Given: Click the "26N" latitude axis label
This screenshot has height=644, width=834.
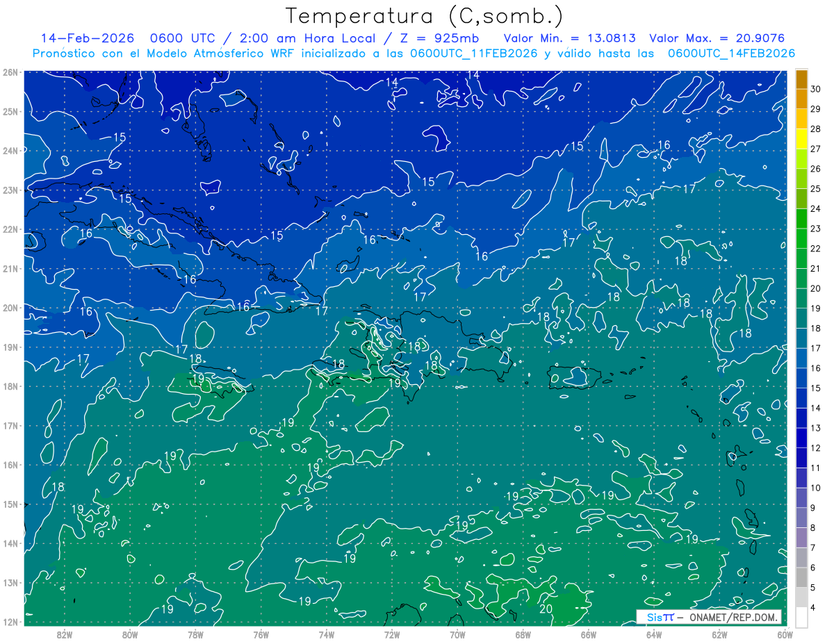Looking at the screenshot, I should tap(10, 72).
